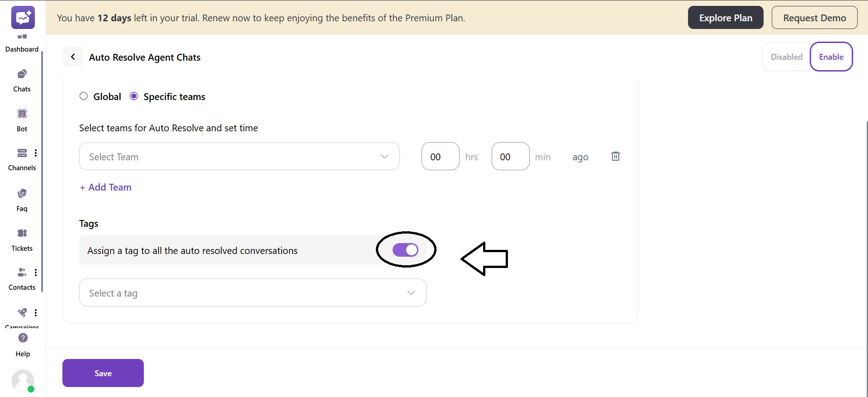868x397 pixels.
Task: Click the Request Demo button
Action: click(814, 18)
